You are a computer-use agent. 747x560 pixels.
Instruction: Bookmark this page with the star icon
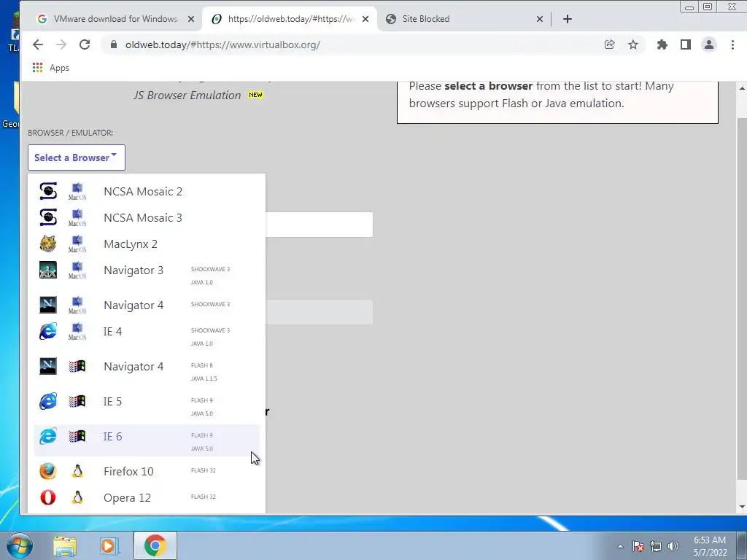pyautogui.click(x=633, y=44)
